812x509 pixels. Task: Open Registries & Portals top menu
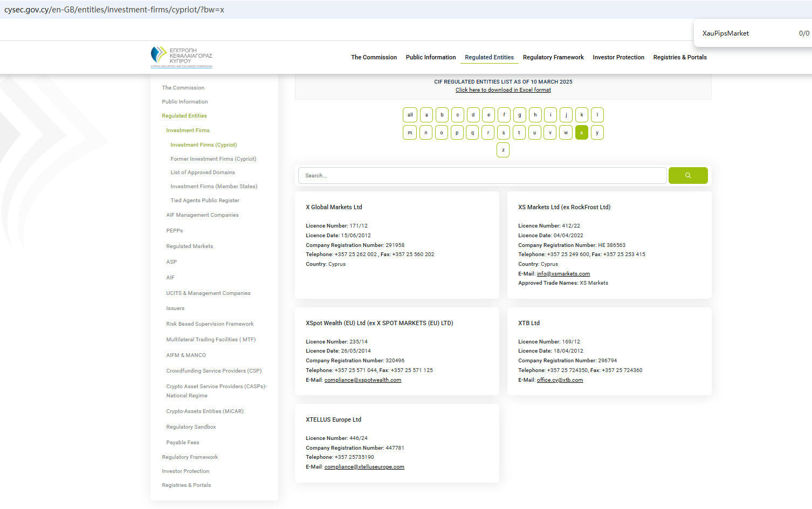[680, 57]
